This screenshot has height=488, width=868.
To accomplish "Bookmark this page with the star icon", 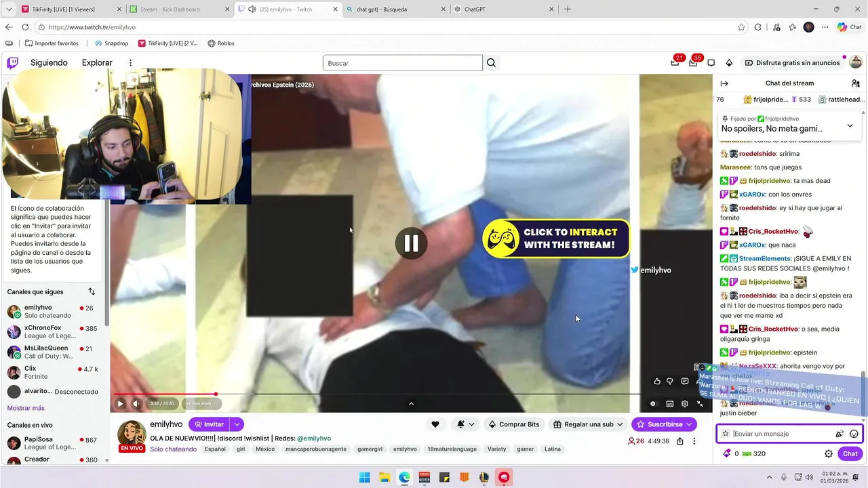I will click(x=741, y=27).
